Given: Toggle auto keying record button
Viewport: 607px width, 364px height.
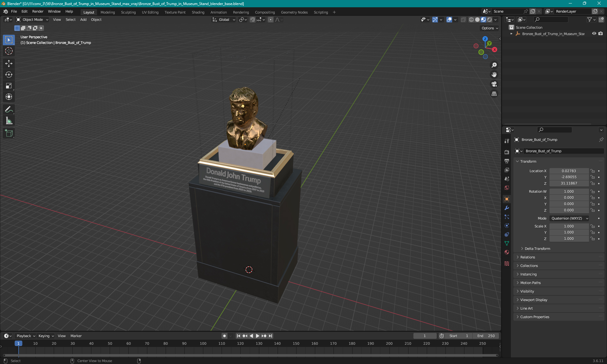Looking at the screenshot, I should tap(224, 336).
